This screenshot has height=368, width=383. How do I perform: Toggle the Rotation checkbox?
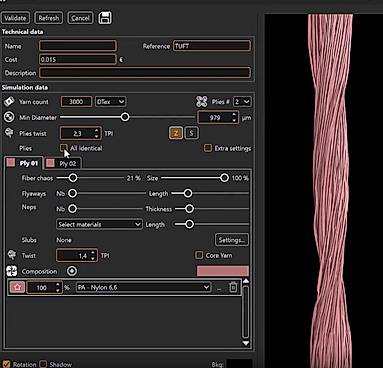6,364
